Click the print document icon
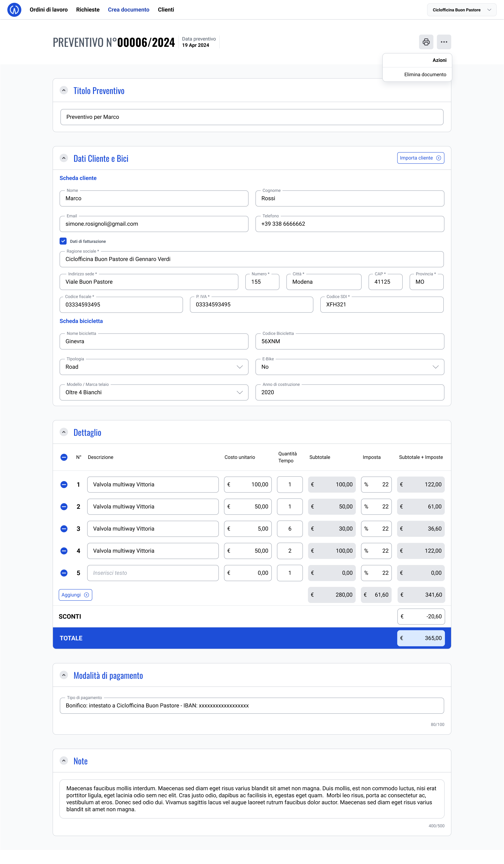This screenshot has height=864, width=504. tap(426, 42)
